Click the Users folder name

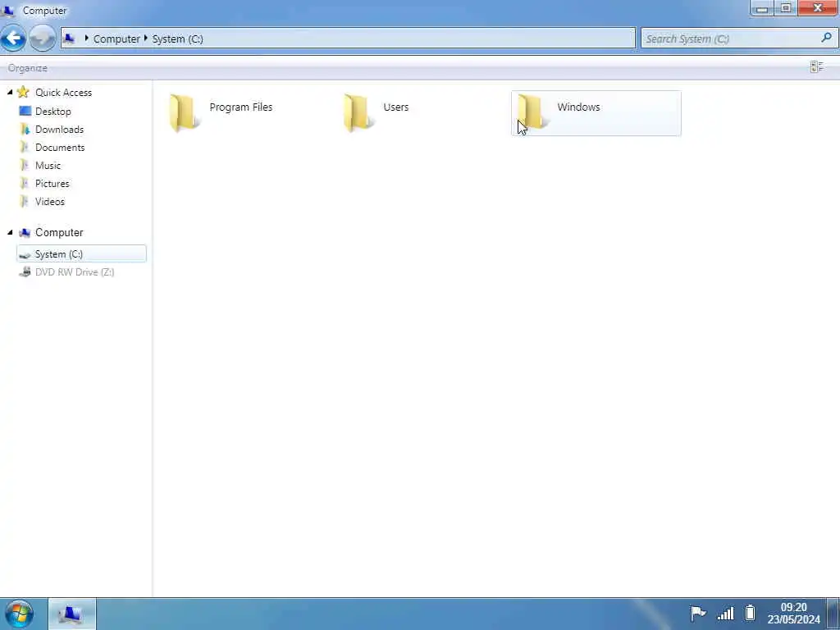tap(396, 107)
